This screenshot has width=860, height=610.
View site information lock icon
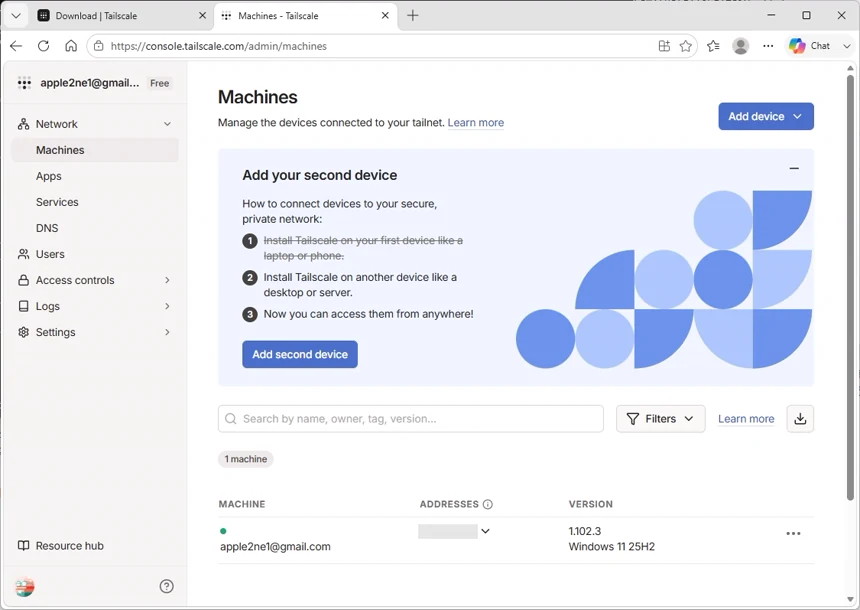(98, 46)
